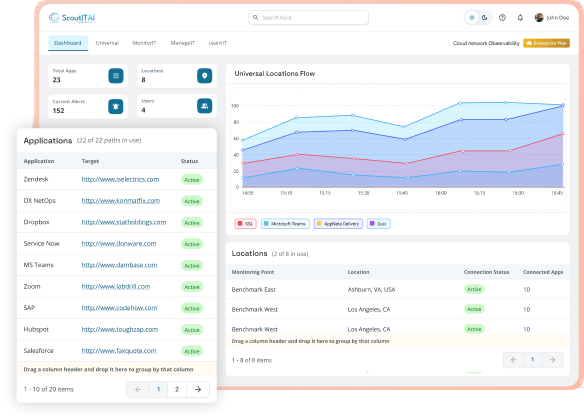Screen dimensions: 584x419
Task: Open the statholdings.com link
Action: tap(124, 222)
